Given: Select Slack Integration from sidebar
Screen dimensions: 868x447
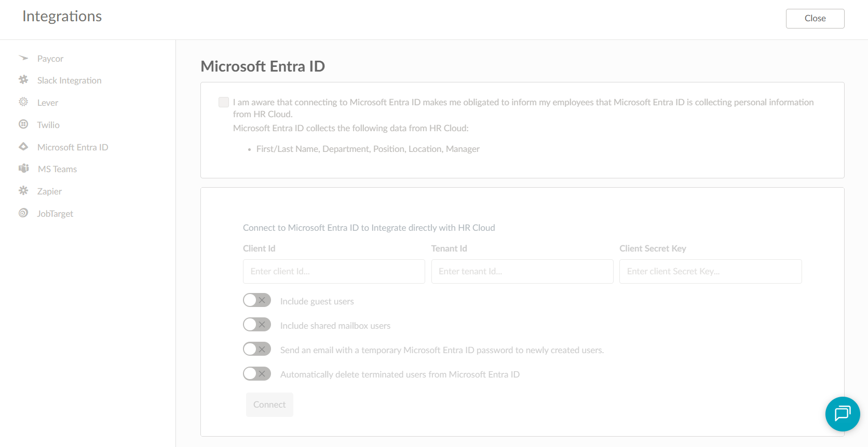Looking at the screenshot, I should click(70, 80).
